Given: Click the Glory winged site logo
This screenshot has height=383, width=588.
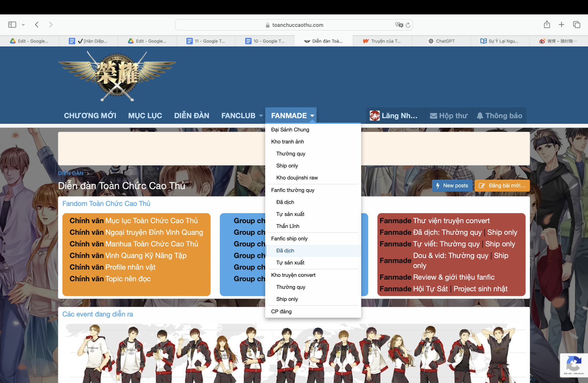Looking at the screenshot, I should point(117,76).
